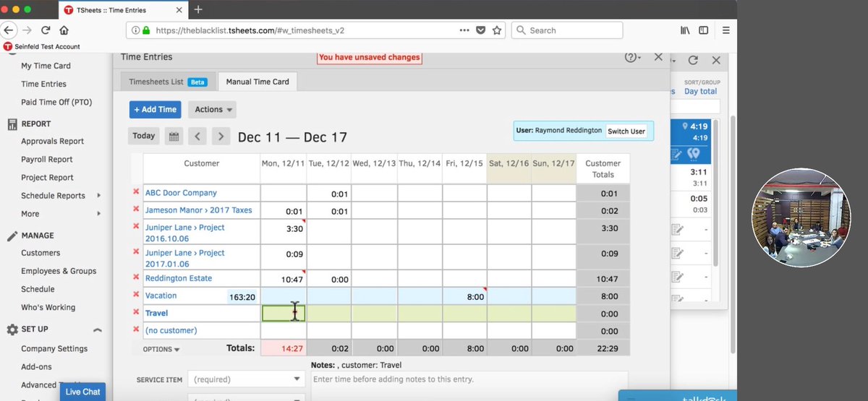The width and height of the screenshot is (868, 401).
Task: Go to the browser home page
Action: 64,30
